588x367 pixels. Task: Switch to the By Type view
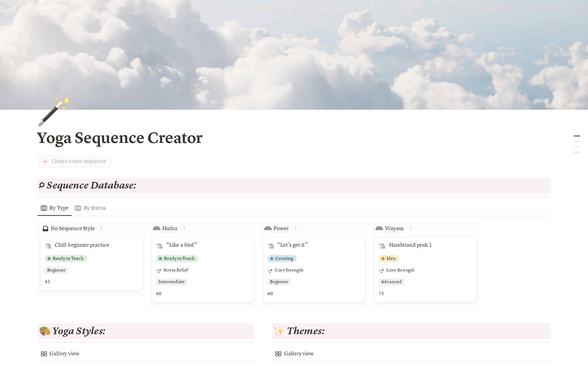pos(58,208)
